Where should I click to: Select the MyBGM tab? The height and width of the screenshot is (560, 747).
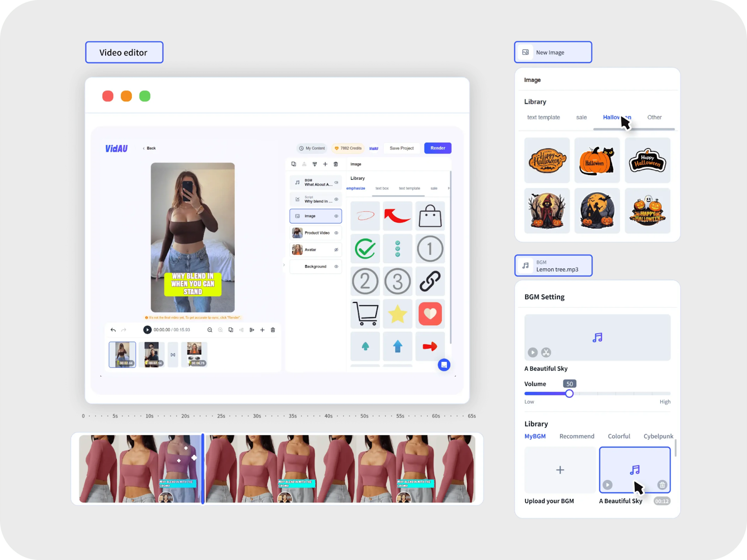pos(535,436)
